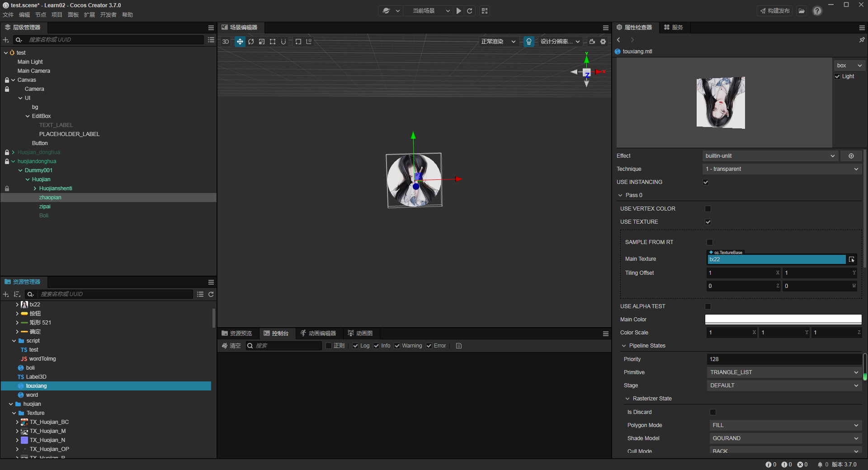Refresh the preview with reload icon
The width and height of the screenshot is (868, 470).
[470, 11]
